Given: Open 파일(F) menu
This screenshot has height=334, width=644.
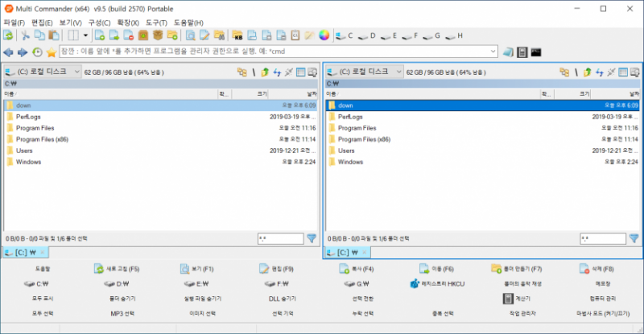Looking at the screenshot, I should click(14, 23).
